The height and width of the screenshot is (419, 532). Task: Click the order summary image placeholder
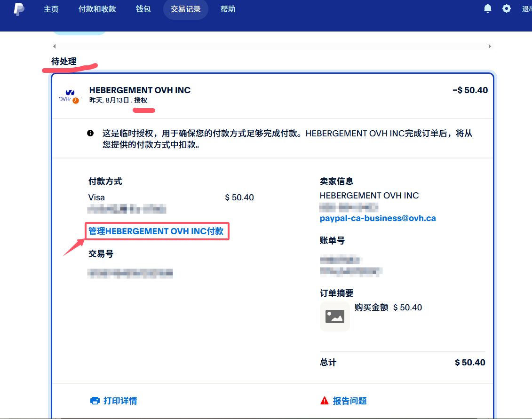(334, 316)
